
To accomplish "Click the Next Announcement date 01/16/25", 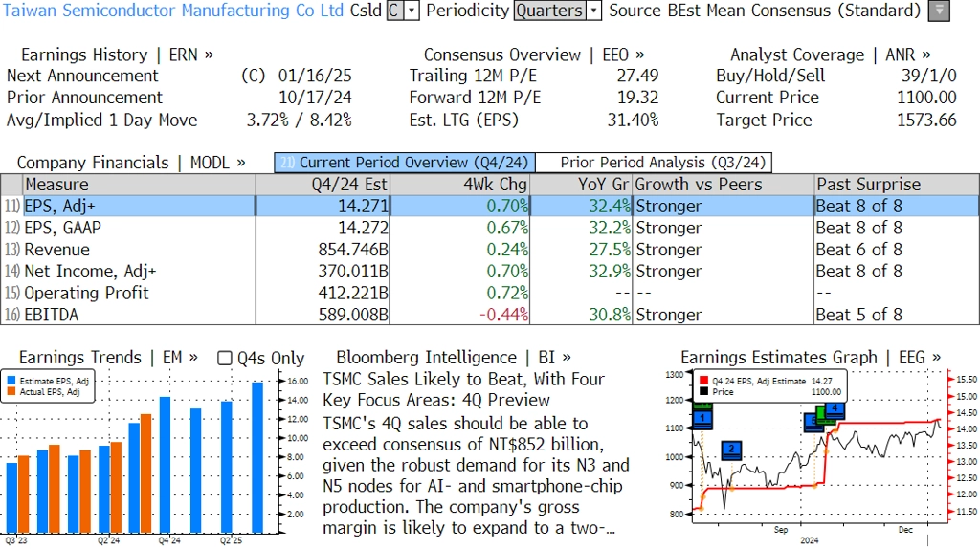I will point(315,76).
